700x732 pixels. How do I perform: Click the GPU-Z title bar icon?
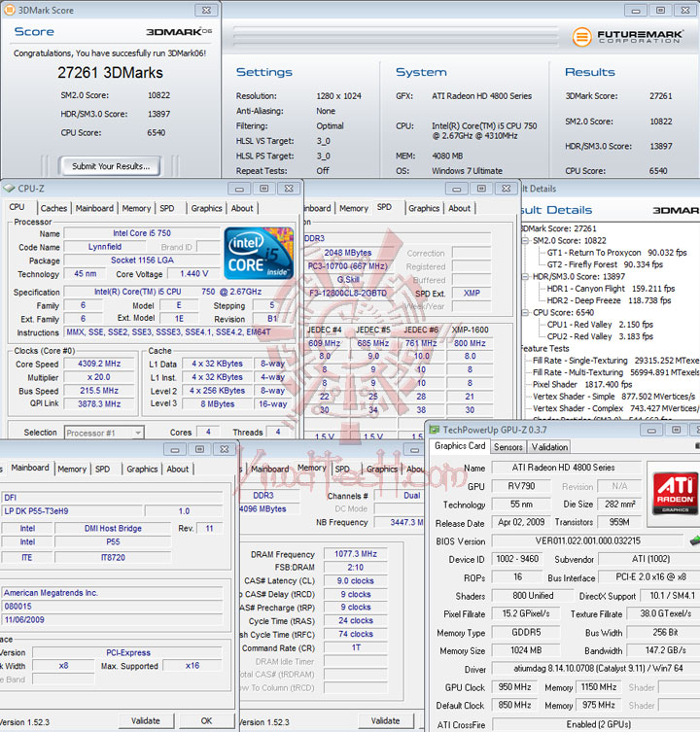pyautogui.click(x=435, y=430)
